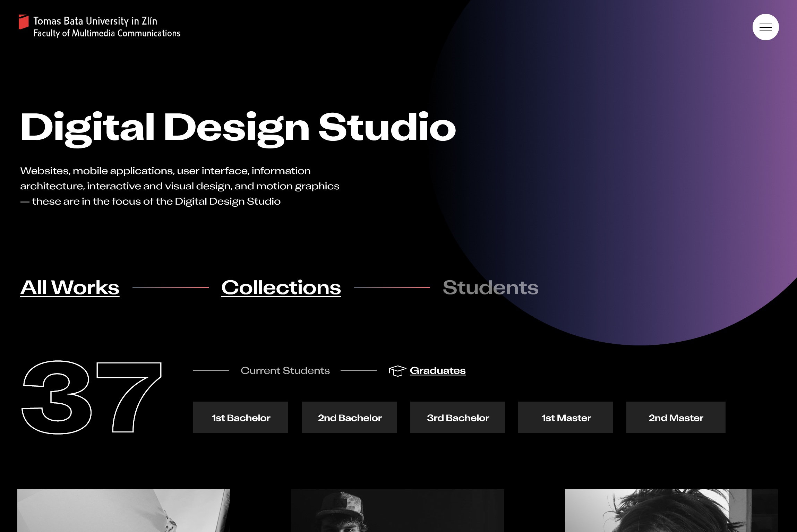Click the graduation cap icon

pyautogui.click(x=397, y=371)
